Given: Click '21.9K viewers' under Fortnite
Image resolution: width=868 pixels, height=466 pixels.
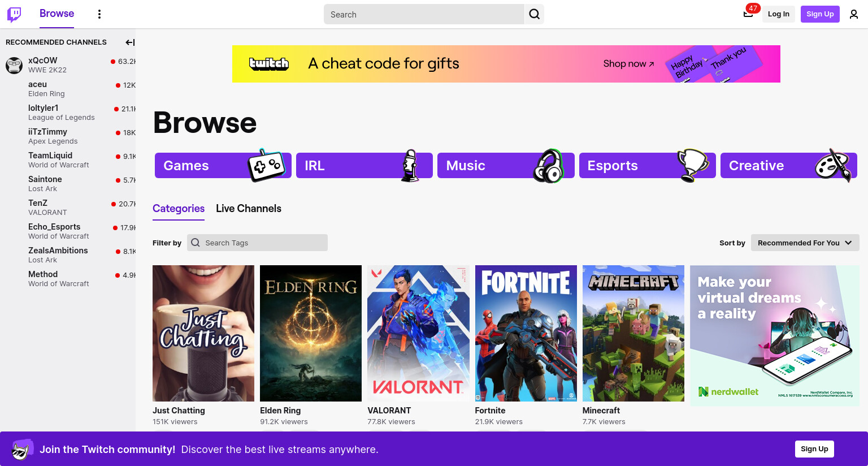Looking at the screenshot, I should [499, 422].
